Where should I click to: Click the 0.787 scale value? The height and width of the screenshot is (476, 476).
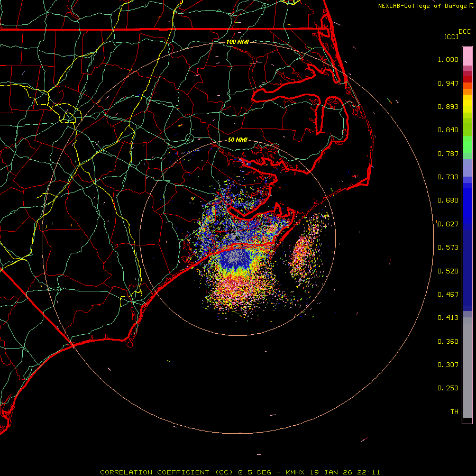coord(448,153)
